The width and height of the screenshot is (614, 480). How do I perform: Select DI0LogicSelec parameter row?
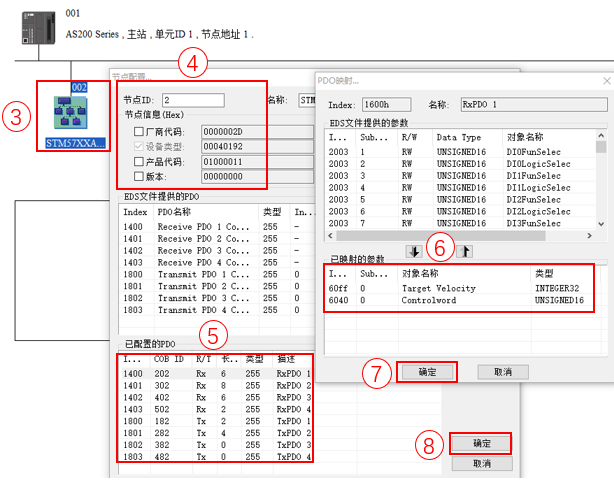tap(460, 164)
